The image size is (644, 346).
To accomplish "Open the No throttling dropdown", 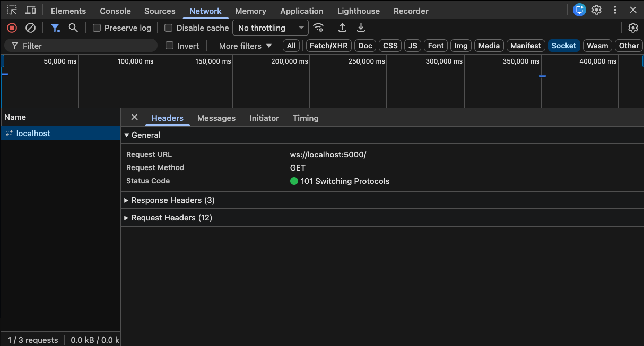I will pos(271,28).
